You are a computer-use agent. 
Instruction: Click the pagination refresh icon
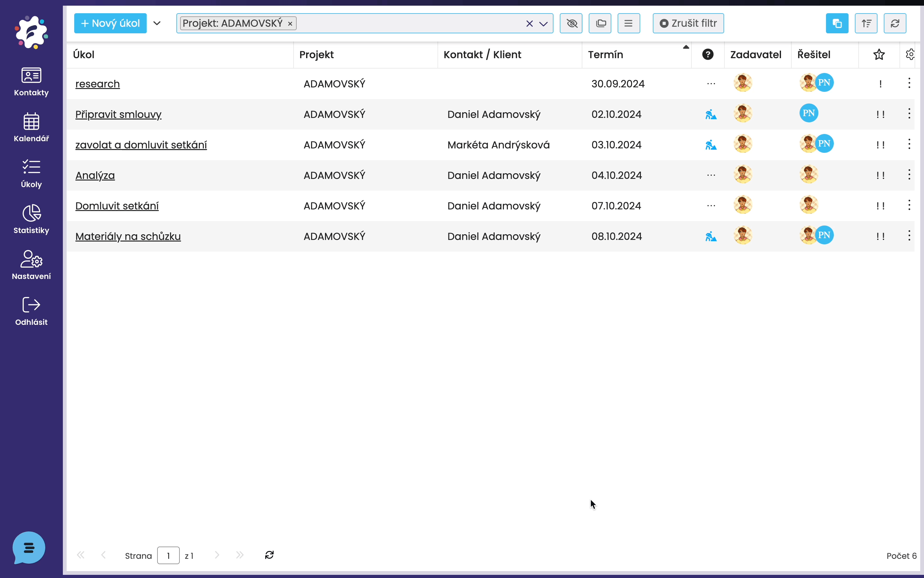[x=269, y=555]
